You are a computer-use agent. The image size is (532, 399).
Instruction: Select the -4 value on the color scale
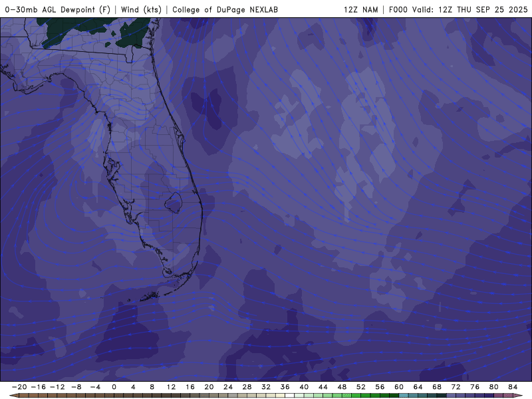pos(95,387)
